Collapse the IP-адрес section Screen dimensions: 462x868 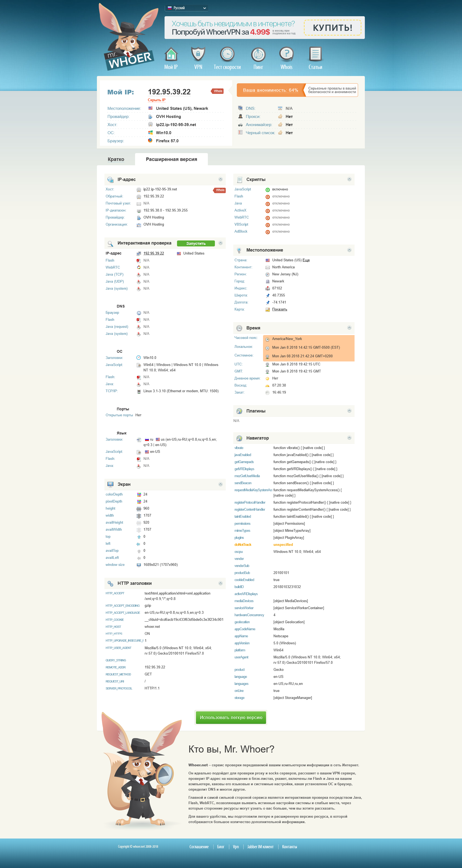click(221, 179)
